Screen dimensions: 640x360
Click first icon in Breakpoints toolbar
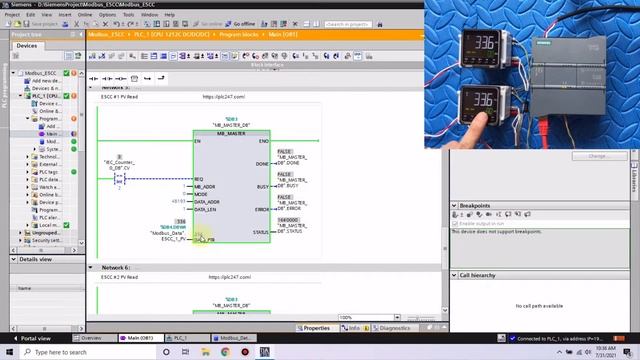[455, 214]
